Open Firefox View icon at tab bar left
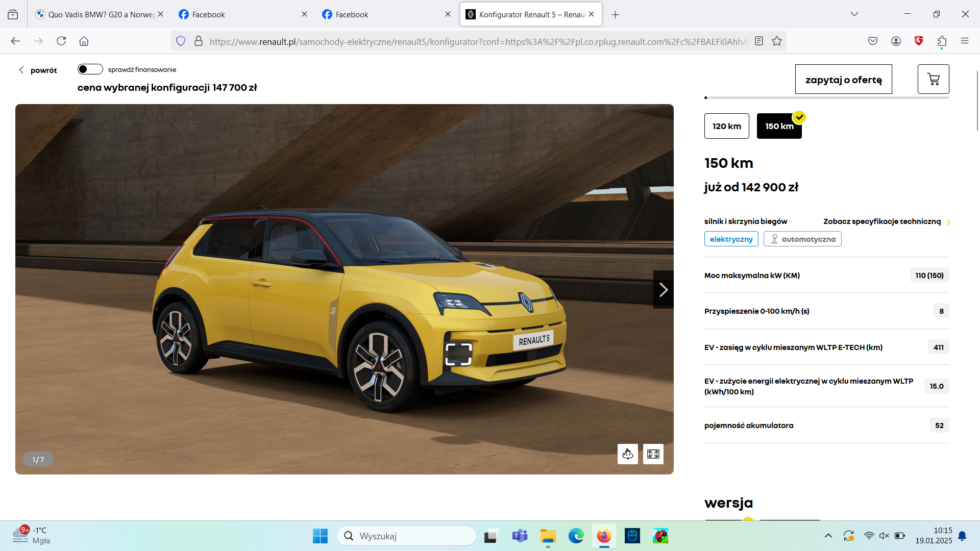 (13, 14)
